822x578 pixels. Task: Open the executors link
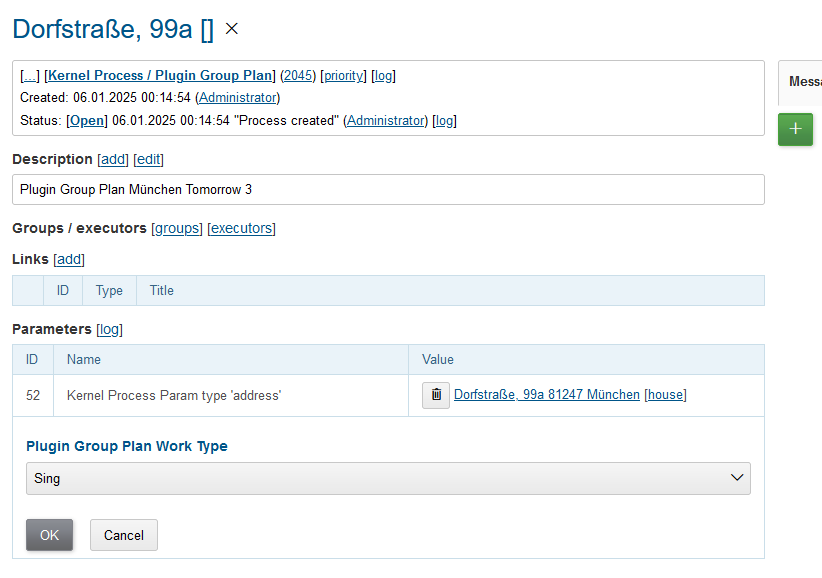[241, 228]
